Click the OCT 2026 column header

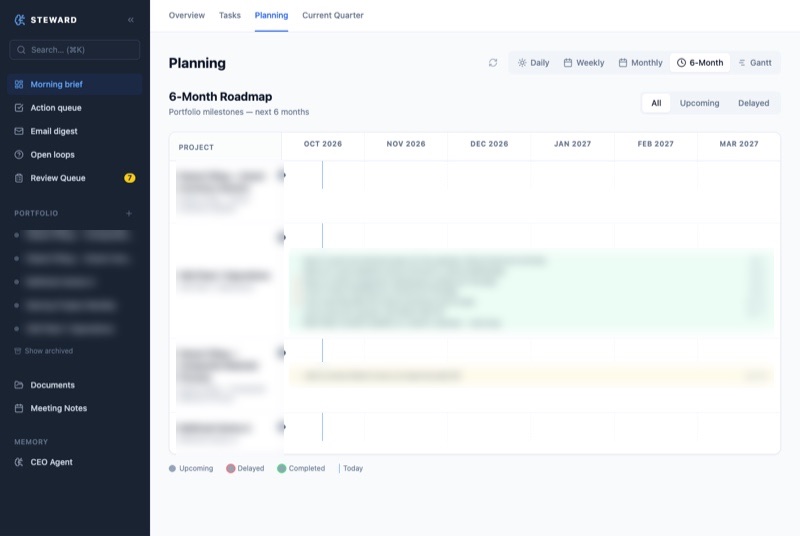coord(323,144)
